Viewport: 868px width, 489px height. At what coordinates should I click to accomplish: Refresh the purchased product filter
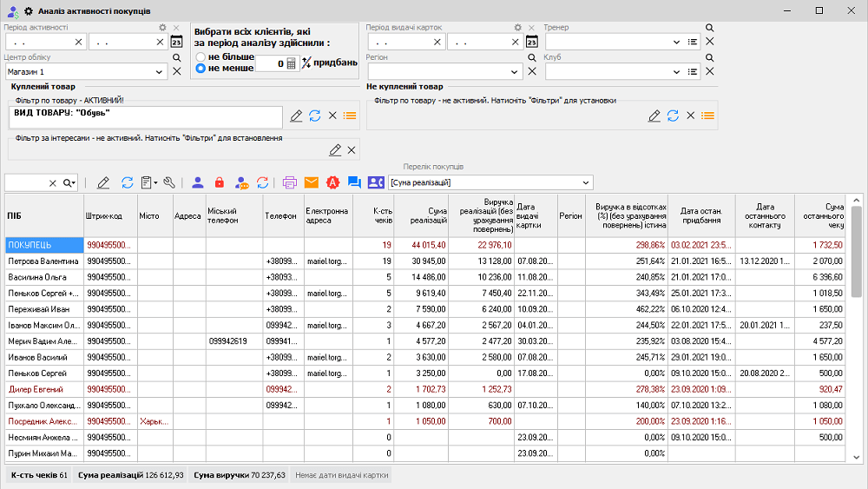[x=315, y=116]
